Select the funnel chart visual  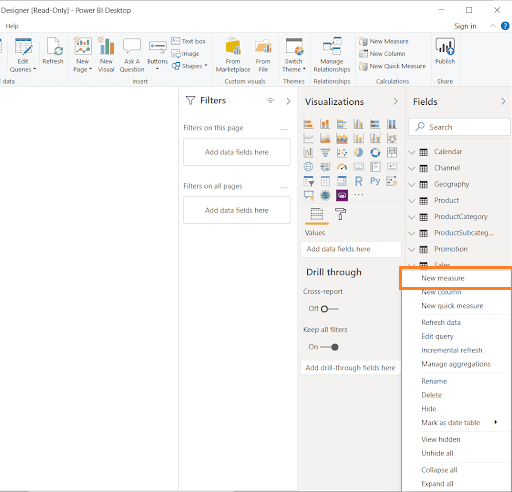325,153
